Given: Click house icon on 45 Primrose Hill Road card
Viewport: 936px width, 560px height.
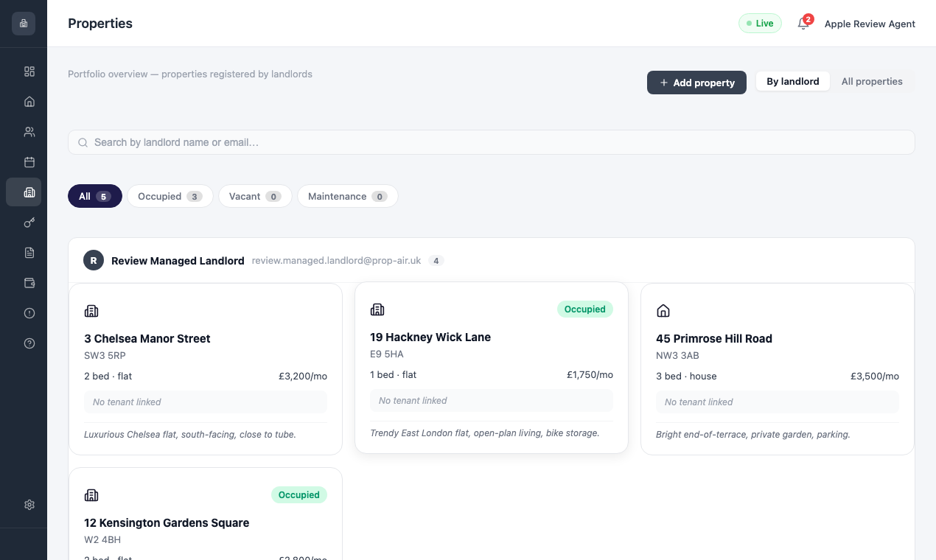Looking at the screenshot, I should pos(663,311).
